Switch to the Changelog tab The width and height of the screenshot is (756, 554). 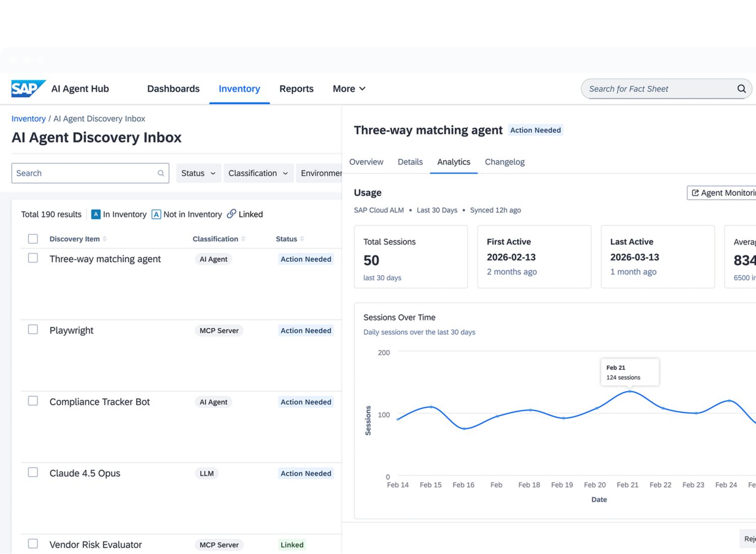tap(505, 162)
